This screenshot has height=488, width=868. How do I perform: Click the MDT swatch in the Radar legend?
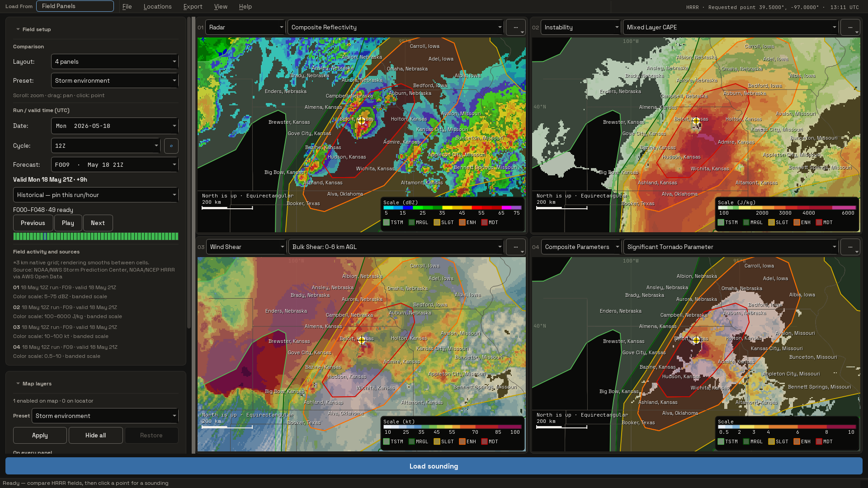click(485, 223)
